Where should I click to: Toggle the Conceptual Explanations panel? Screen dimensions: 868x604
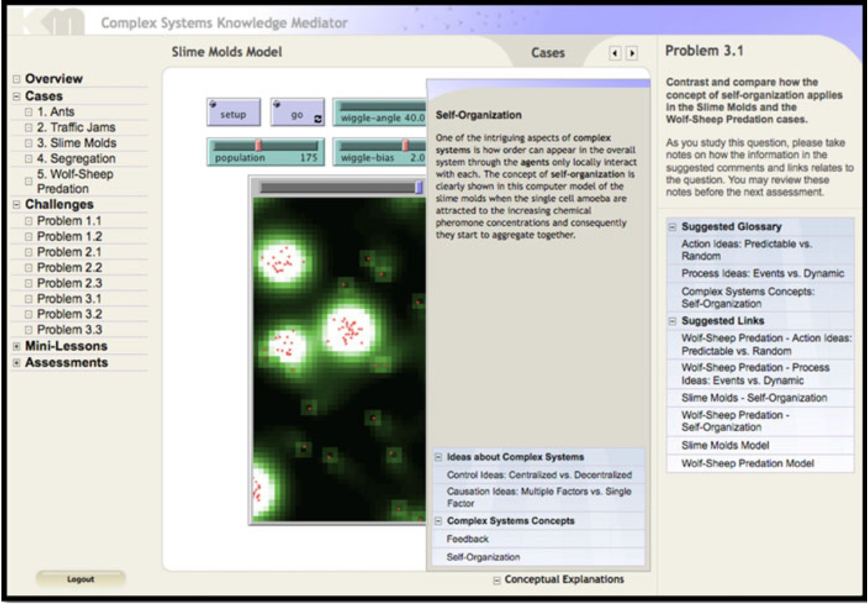pyautogui.click(x=497, y=580)
